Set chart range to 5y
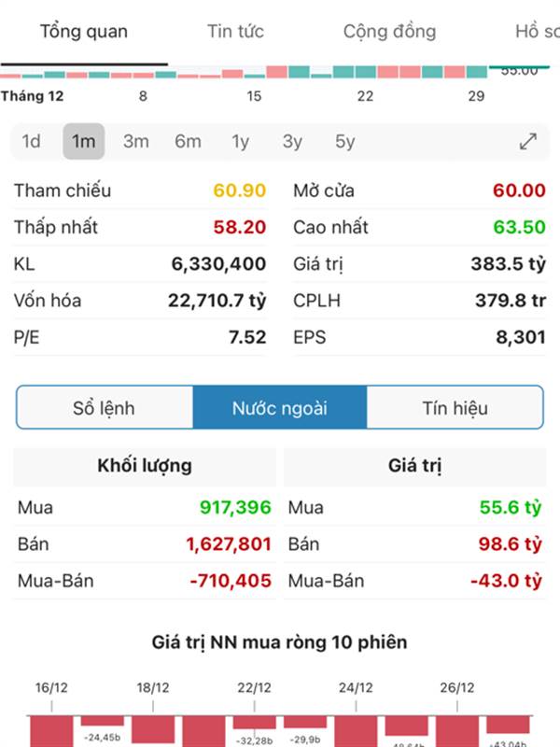This screenshot has width=560, height=747. pyautogui.click(x=345, y=142)
